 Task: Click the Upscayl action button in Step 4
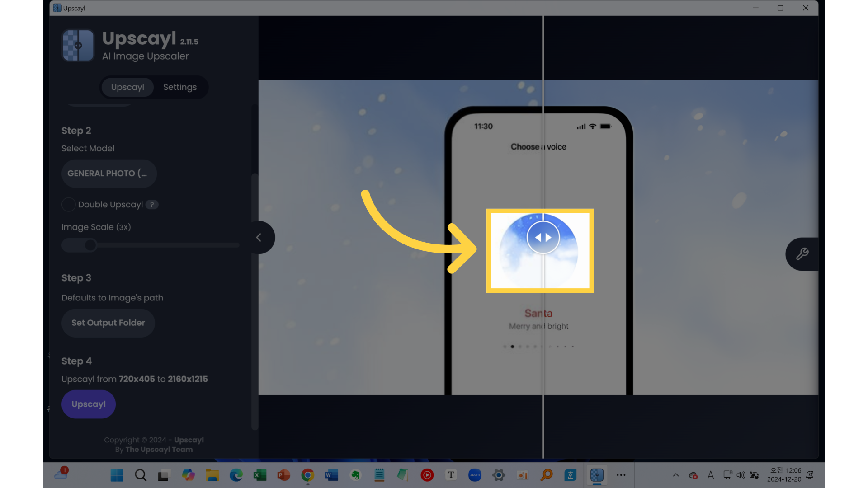coord(88,404)
